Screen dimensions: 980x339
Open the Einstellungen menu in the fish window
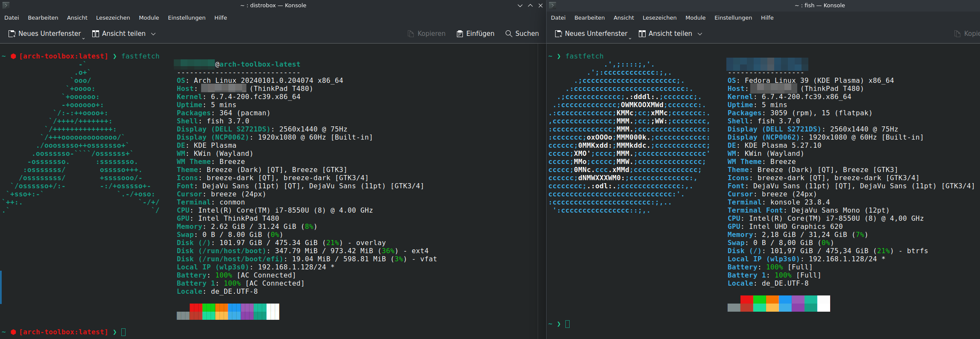click(x=733, y=18)
